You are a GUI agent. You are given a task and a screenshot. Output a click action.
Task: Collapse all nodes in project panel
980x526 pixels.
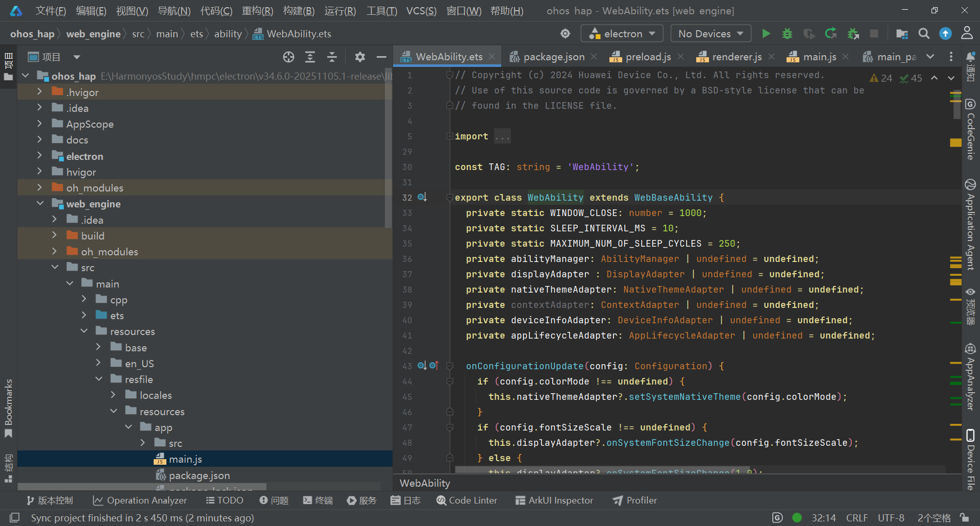pos(332,57)
